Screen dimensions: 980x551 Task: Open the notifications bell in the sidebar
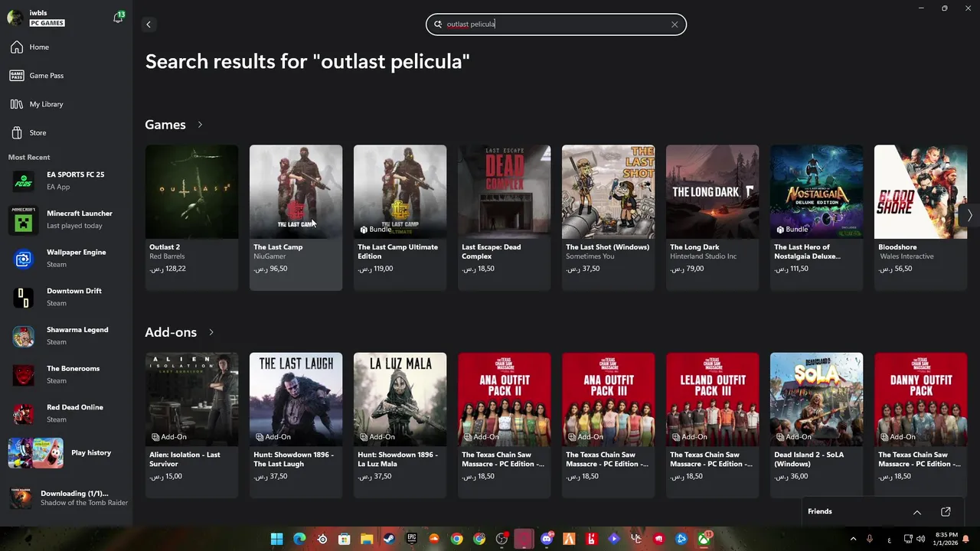[x=118, y=18]
